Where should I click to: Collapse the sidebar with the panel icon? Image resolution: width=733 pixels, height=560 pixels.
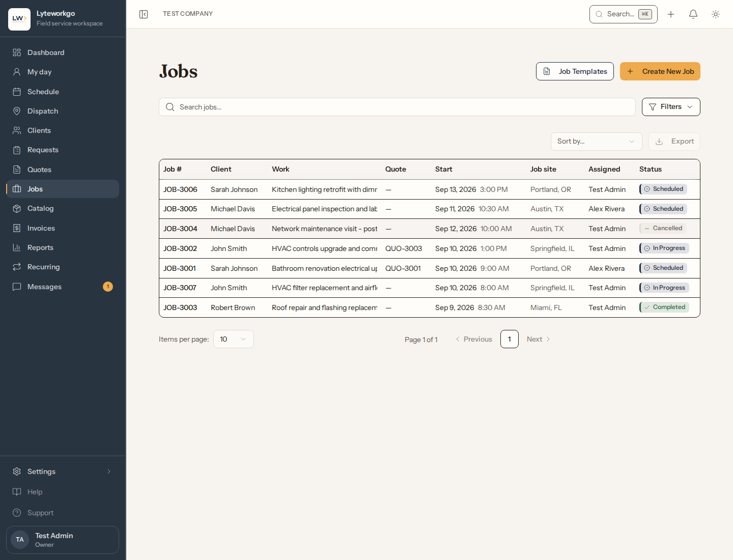click(x=144, y=14)
